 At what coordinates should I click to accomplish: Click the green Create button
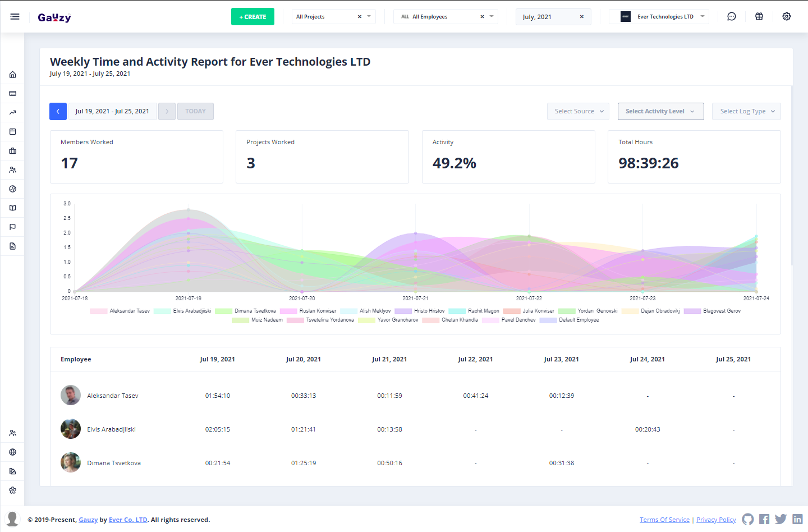coord(252,17)
